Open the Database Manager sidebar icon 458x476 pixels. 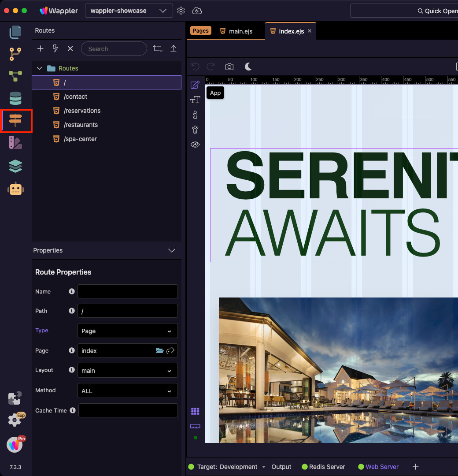tap(15, 98)
